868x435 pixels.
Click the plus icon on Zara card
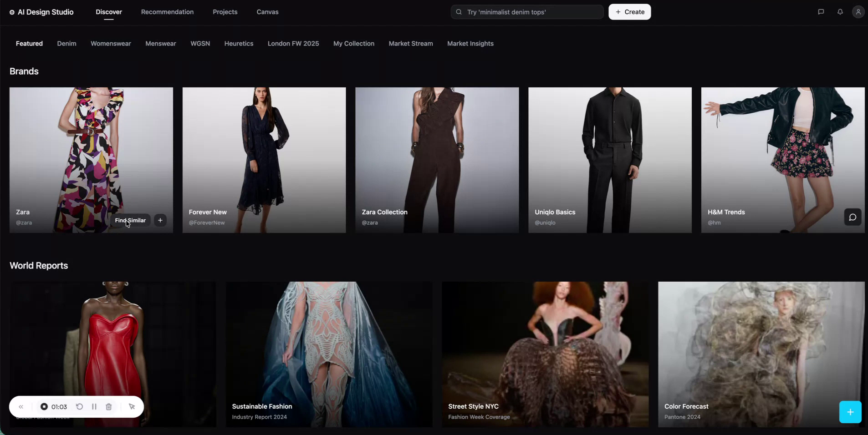(x=160, y=220)
